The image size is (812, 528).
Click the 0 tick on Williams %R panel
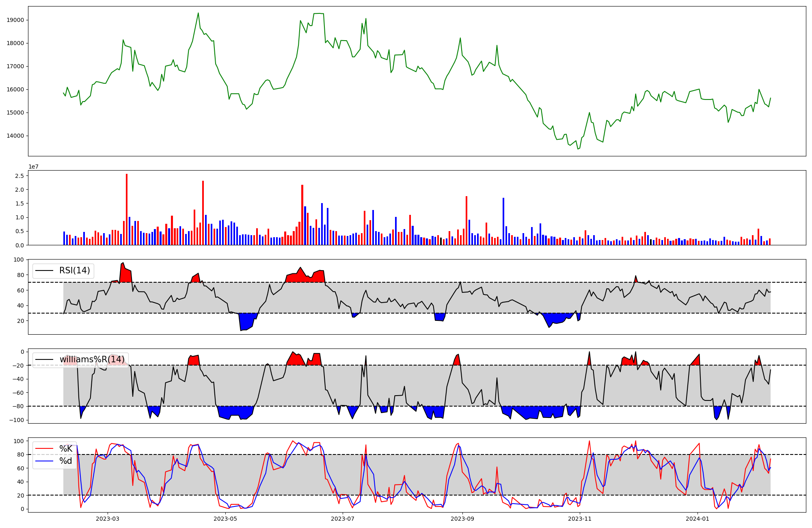22,352
